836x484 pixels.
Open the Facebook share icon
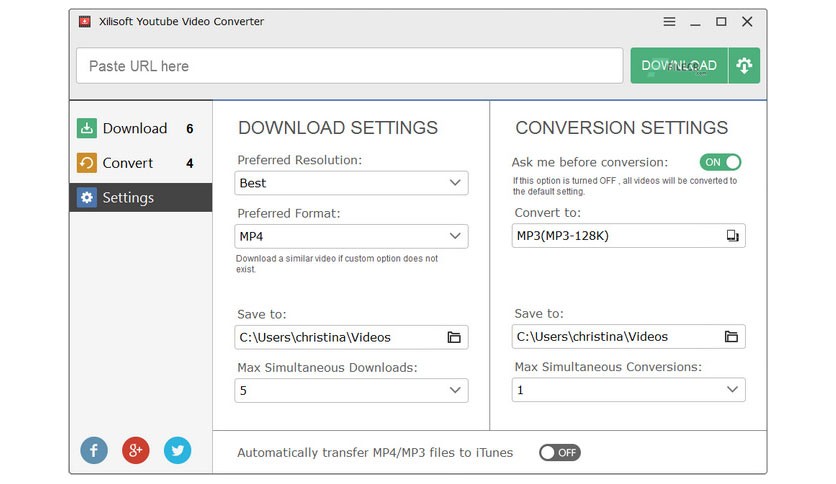(94, 450)
